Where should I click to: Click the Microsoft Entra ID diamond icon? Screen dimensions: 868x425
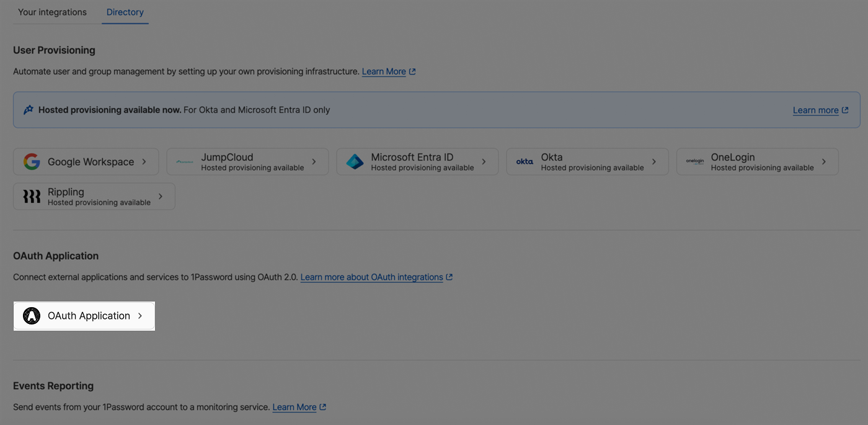click(x=355, y=161)
